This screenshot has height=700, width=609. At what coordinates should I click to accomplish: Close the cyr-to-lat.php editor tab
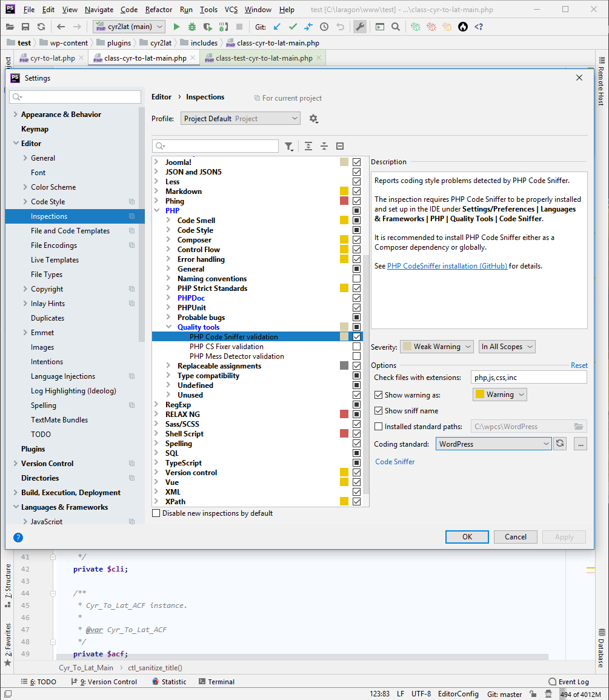coord(81,58)
